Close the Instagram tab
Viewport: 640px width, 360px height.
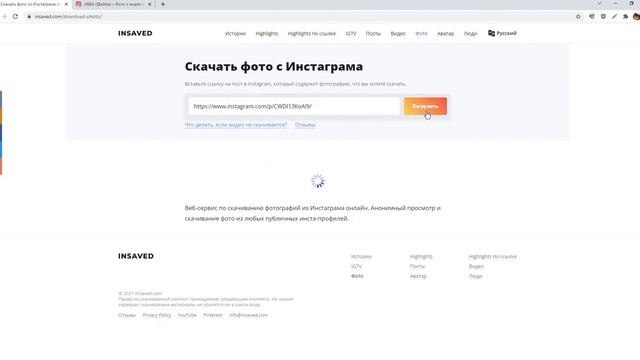149,4
